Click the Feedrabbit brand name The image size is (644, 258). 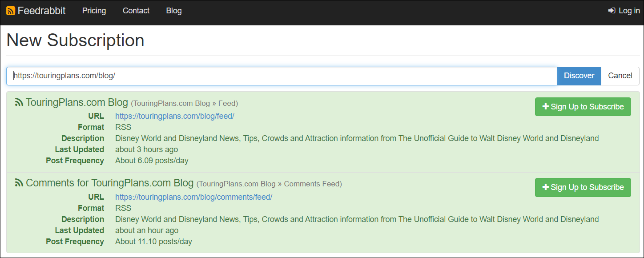click(42, 11)
